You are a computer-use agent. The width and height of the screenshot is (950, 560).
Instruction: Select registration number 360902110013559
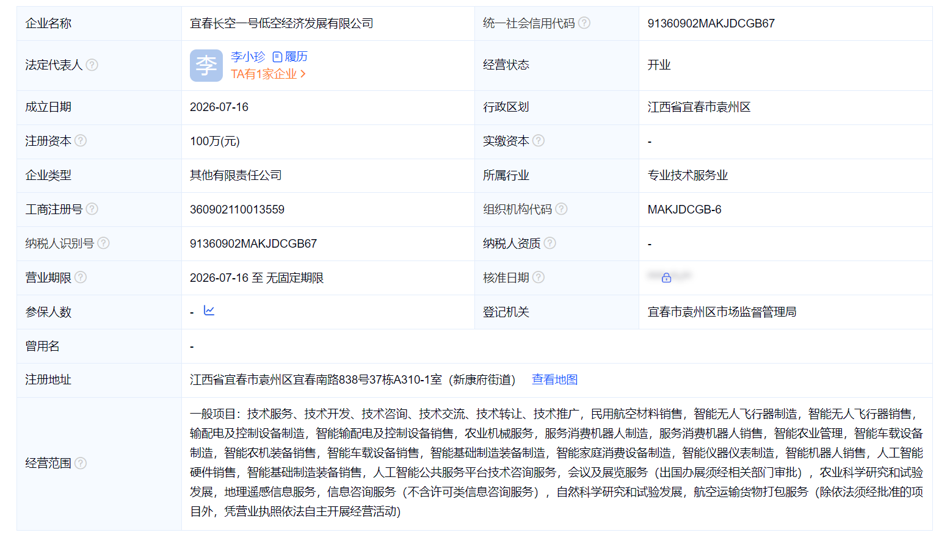237,209
